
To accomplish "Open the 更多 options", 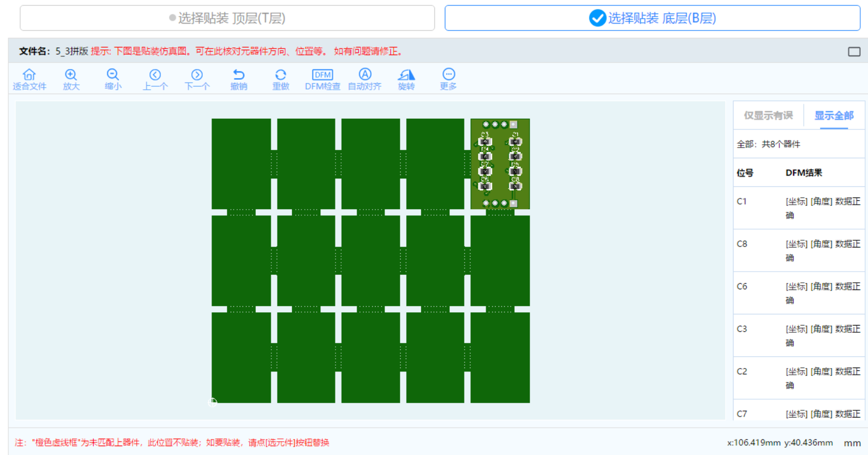I will [448, 79].
